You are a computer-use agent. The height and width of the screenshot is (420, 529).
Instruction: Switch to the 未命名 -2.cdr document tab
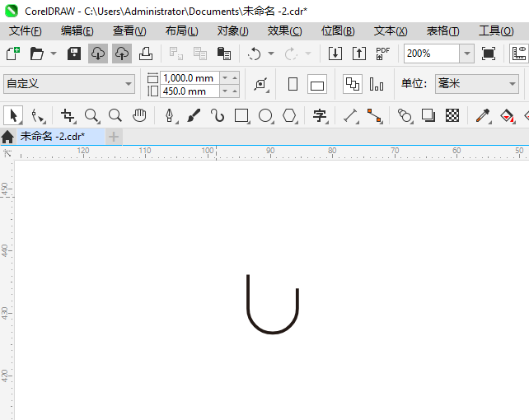pyautogui.click(x=61, y=137)
